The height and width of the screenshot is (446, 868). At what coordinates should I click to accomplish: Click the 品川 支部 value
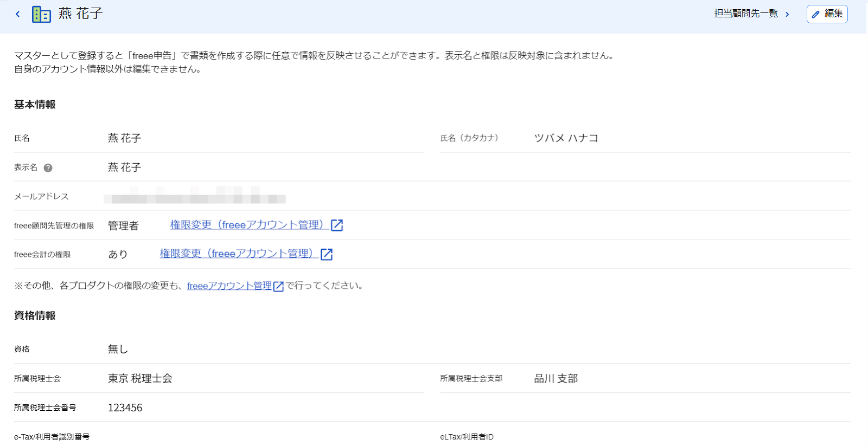click(x=556, y=378)
